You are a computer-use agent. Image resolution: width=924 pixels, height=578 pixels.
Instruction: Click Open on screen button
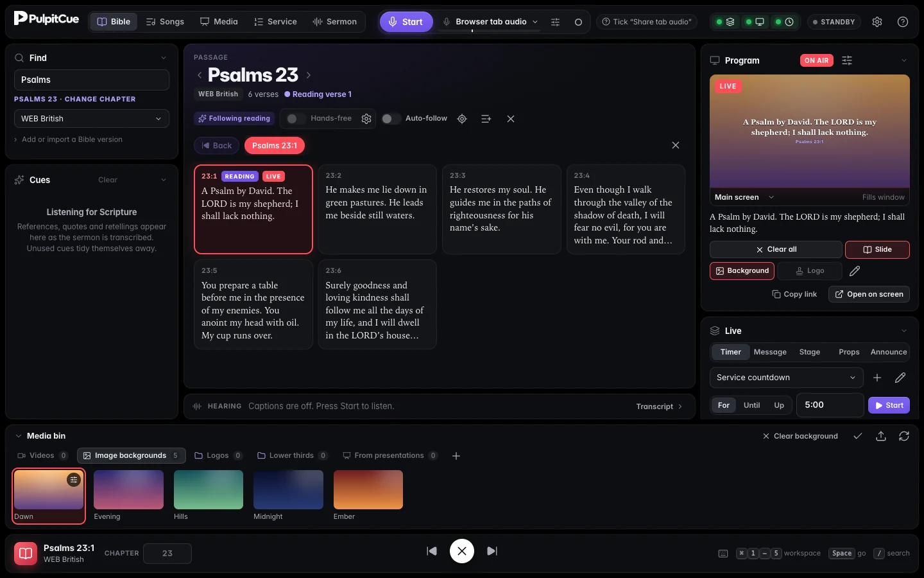[x=869, y=294]
